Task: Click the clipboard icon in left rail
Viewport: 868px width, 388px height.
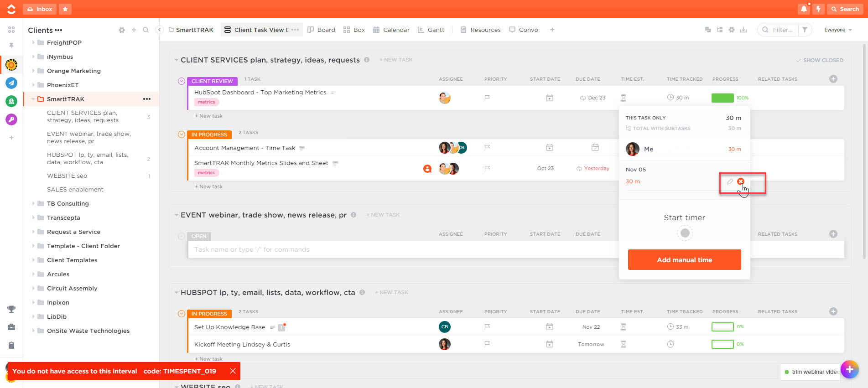Action: tap(11, 345)
